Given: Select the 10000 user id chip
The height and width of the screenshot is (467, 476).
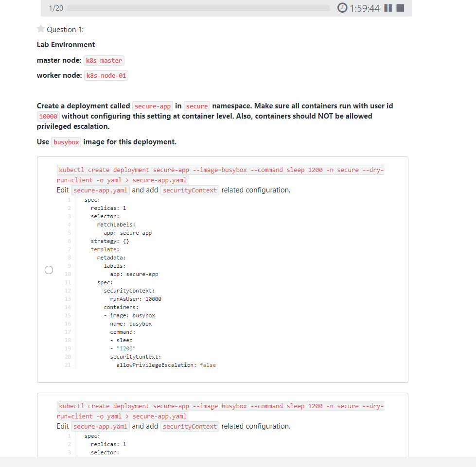Looking at the screenshot, I should (48, 116).
